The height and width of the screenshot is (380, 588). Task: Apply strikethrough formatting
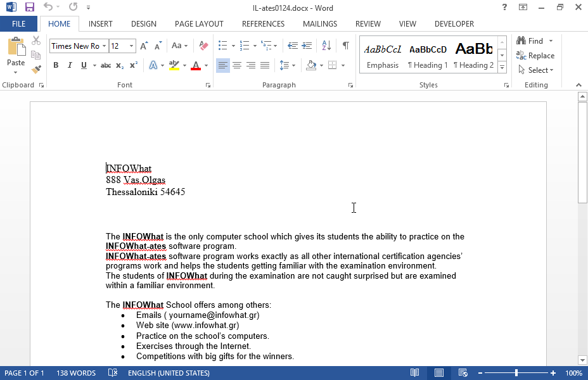click(x=106, y=66)
